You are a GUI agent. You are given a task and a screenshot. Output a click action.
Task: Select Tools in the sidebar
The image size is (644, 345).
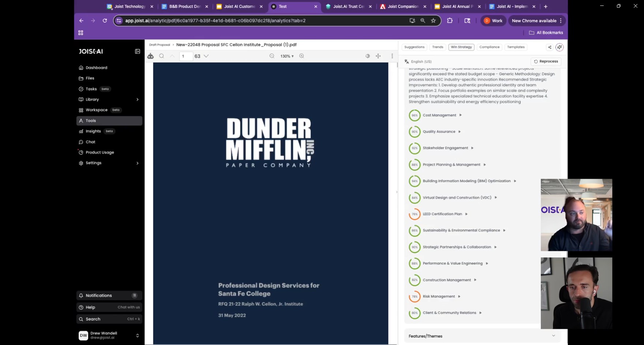coord(109,120)
